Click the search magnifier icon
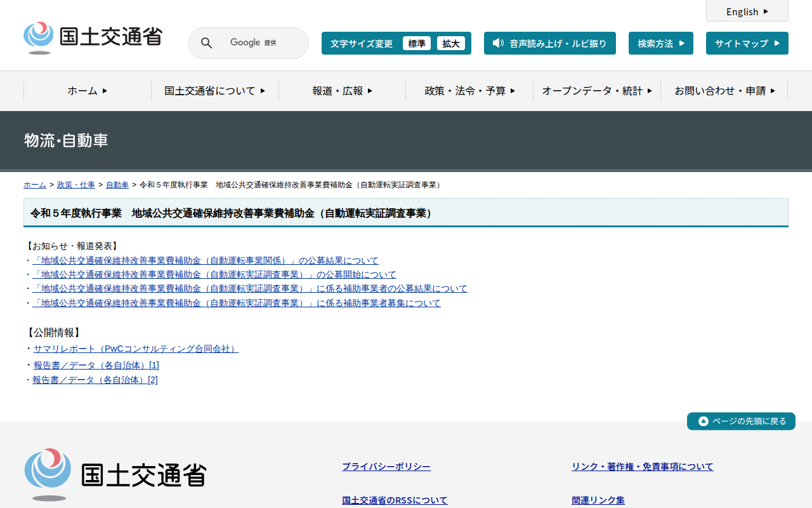 pyautogui.click(x=206, y=43)
